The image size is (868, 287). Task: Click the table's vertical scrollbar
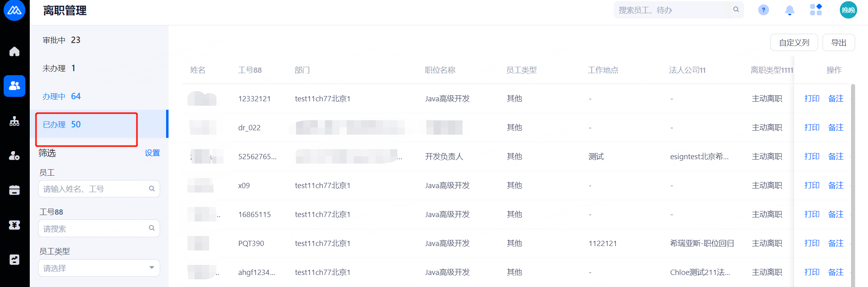(x=853, y=185)
